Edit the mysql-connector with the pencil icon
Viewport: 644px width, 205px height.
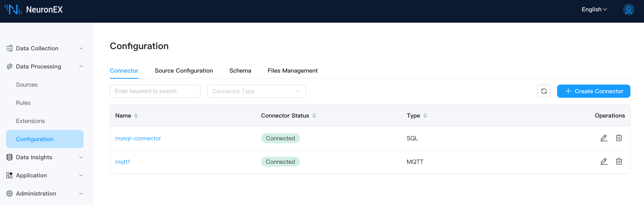click(x=604, y=138)
